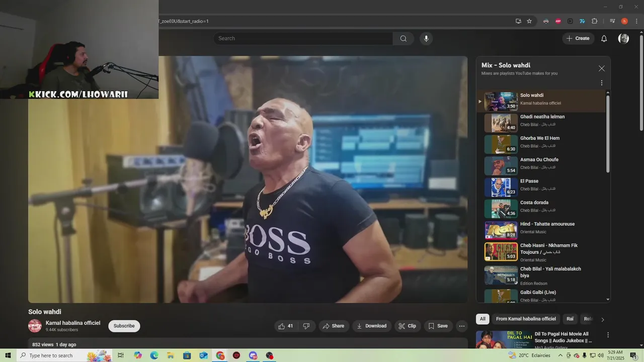This screenshot has width=644, height=362.
Task: Open the YouTube account avatar menu
Action: tap(623, 39)
